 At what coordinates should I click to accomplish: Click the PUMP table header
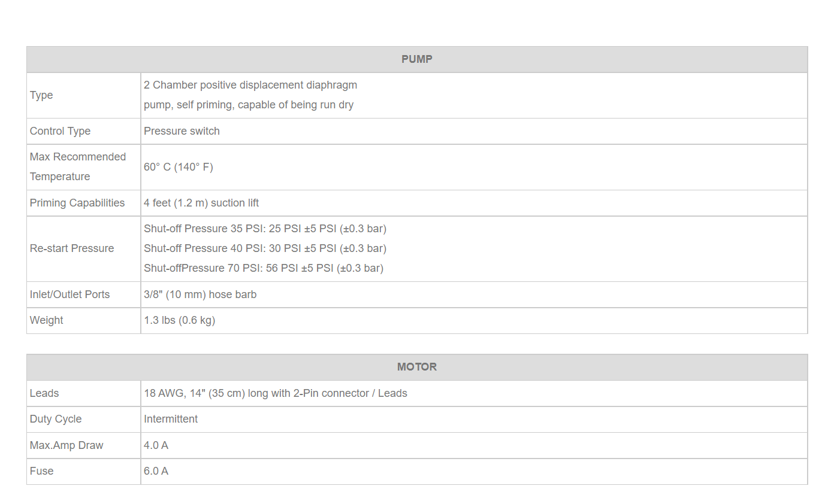pyautogui.click(x=417, y=59)
